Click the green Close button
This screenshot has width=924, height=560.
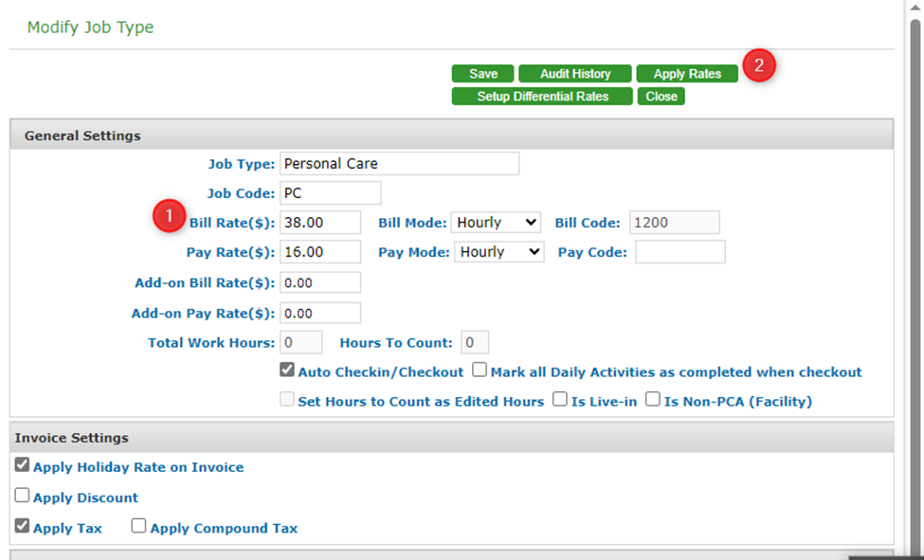[x=661, y=97]
